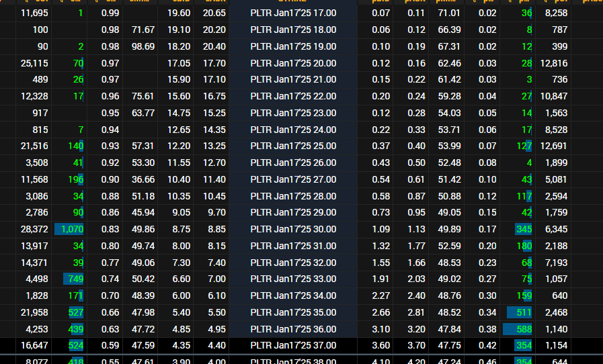The height and width of the screenshot is (364, 603).
Task: Click implied volatility 71.67 on the 18.00 strike
Action: pyautogui.click(x=143, y=30)
